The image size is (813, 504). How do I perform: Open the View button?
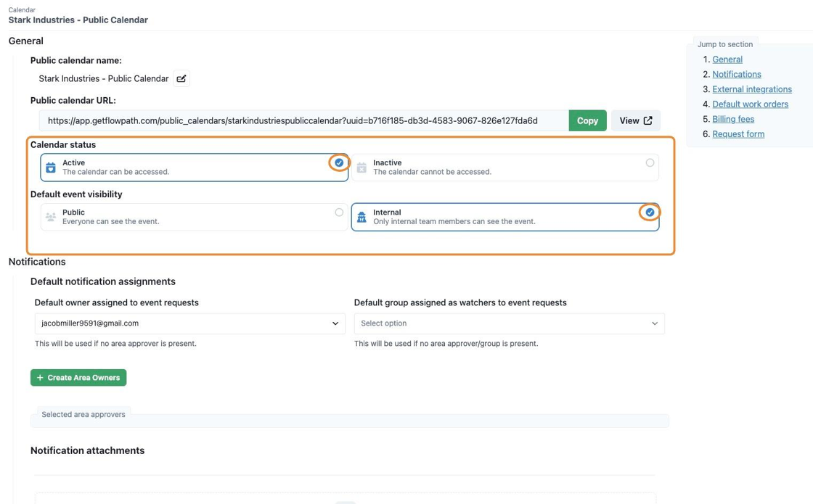(636, 120)
